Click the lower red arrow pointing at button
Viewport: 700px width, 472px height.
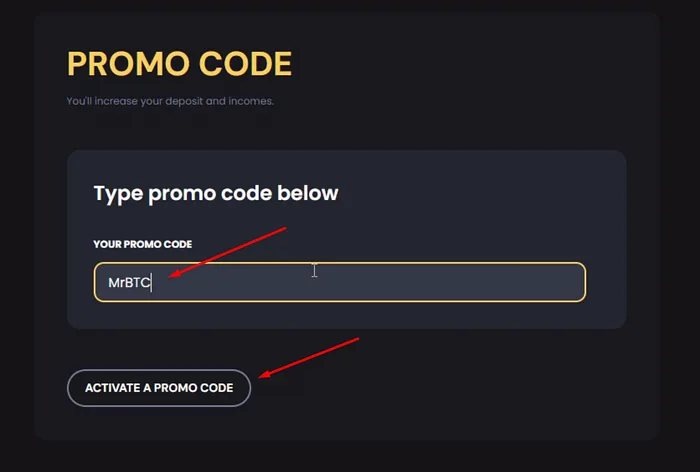click(308, 357)
